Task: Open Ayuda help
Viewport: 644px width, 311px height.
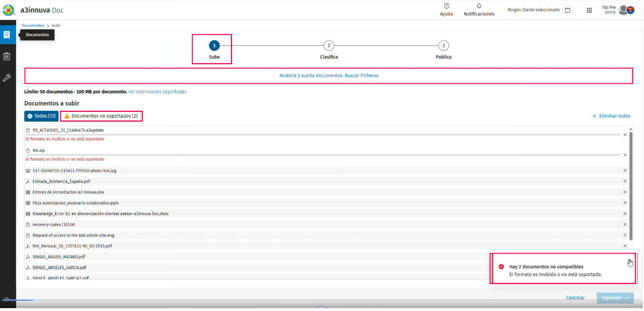Action: (x=446, y=10)
